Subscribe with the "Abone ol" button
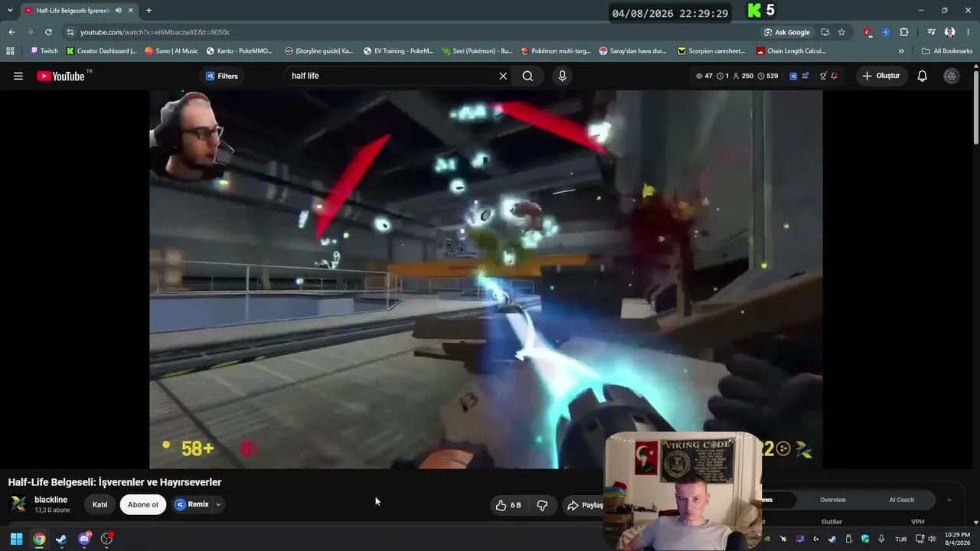The height and width of the screenshot is (551, 980). [143, 504]
